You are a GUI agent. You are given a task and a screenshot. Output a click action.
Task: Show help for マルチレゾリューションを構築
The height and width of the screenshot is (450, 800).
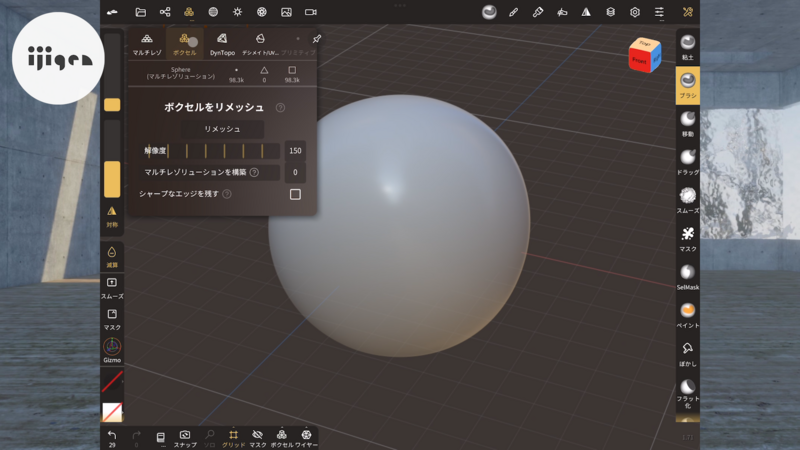pos(254,172)
